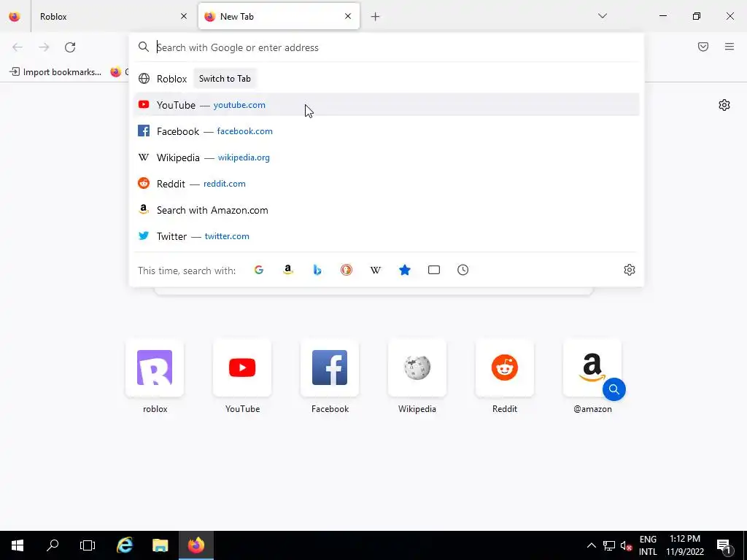
Task: Click the ENG INTL language indicator
Action: click(648, 545)
